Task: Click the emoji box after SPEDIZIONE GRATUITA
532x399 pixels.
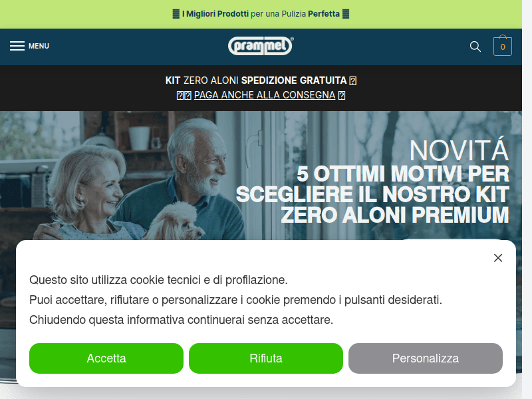Action: 353,80
